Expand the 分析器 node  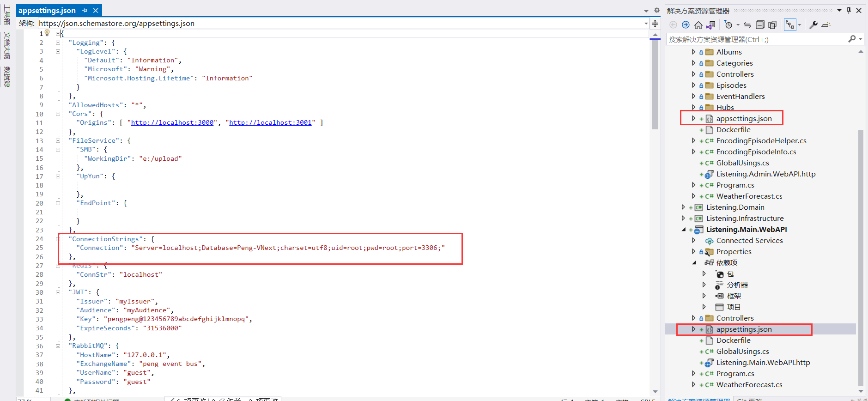point(704,285)
